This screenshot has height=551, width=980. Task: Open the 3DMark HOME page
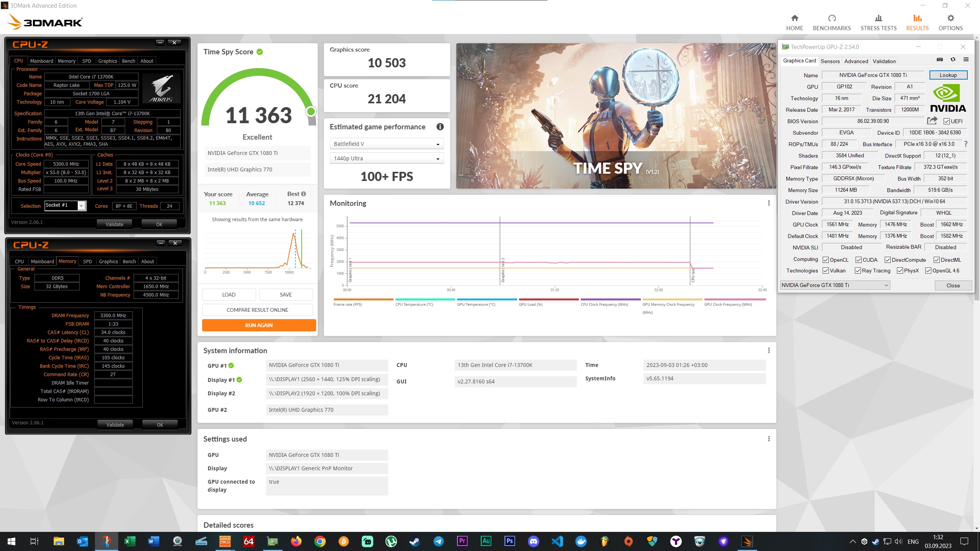(794, 23)
